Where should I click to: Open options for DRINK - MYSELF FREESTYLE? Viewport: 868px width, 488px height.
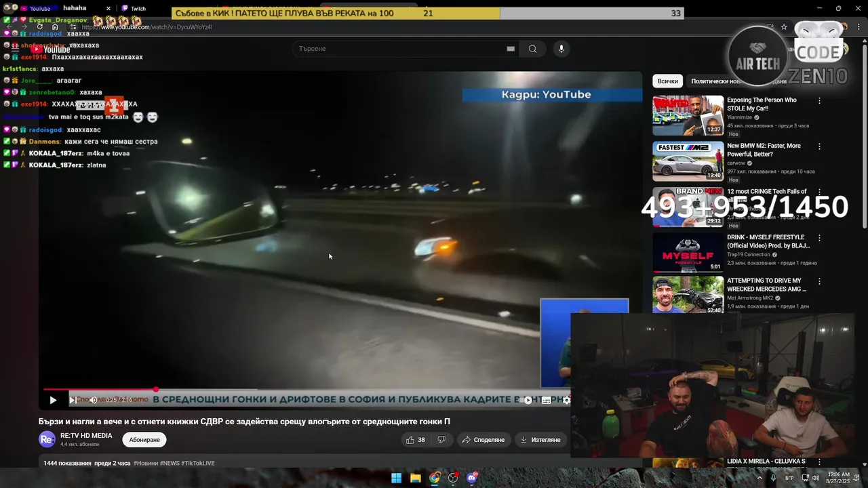point(819,239)
